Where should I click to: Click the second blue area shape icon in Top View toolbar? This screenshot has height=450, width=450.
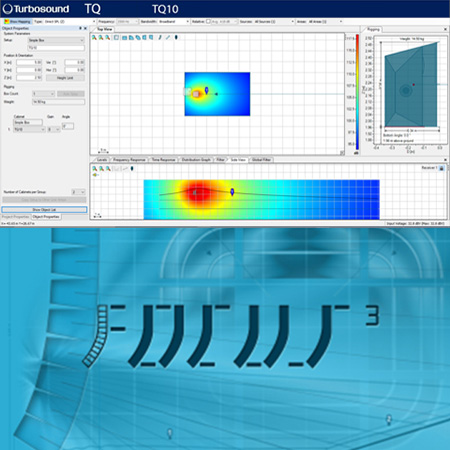pyautogui.click(x=131, y=38)
